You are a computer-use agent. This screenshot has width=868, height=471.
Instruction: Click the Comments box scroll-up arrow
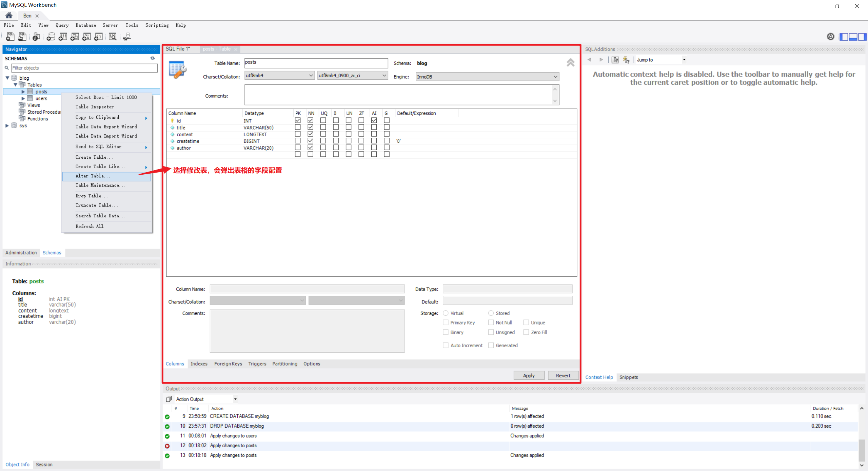tap(555, 90)
